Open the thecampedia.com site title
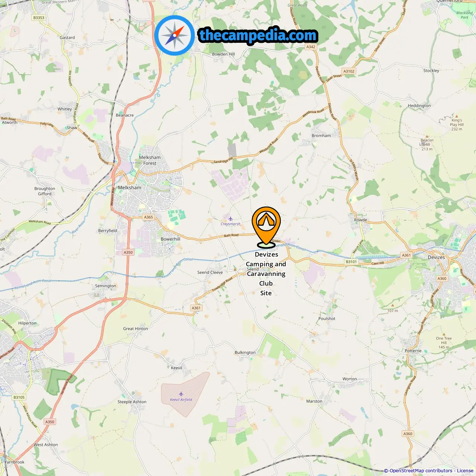The height and width of the screenshot is (476, 476). (x=258, y=35)
